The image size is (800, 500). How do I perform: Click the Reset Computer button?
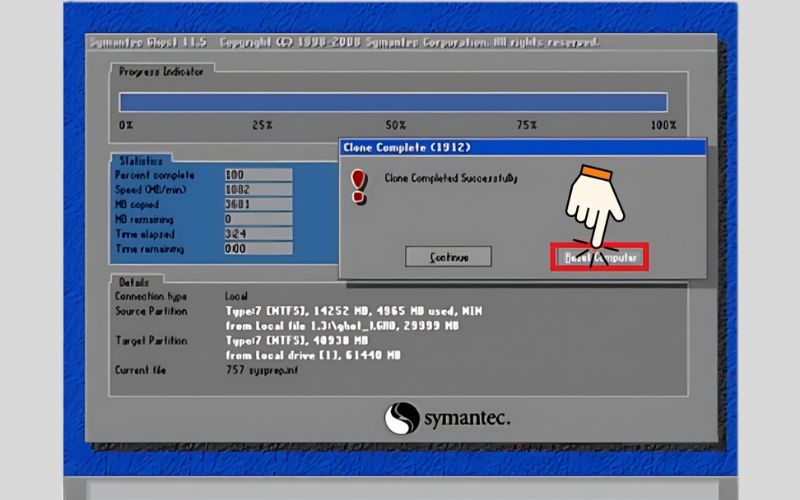tap(599, 257)
